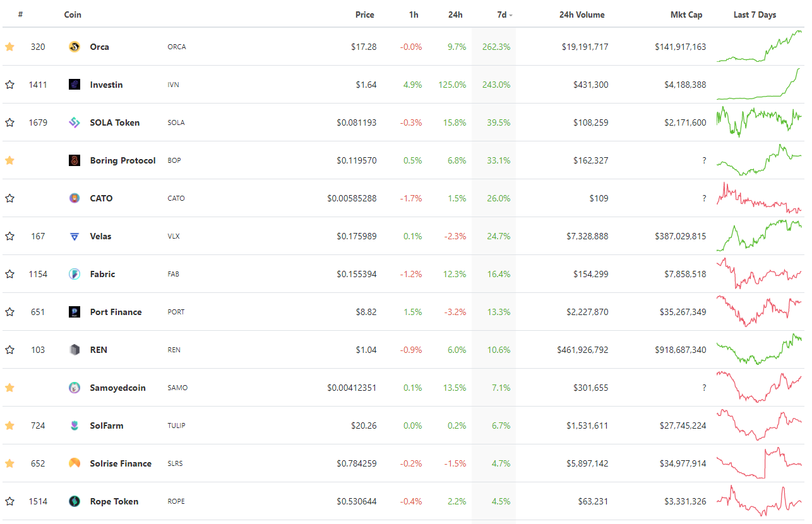Unstar Solrise Finance favorite

click(9, 463)
